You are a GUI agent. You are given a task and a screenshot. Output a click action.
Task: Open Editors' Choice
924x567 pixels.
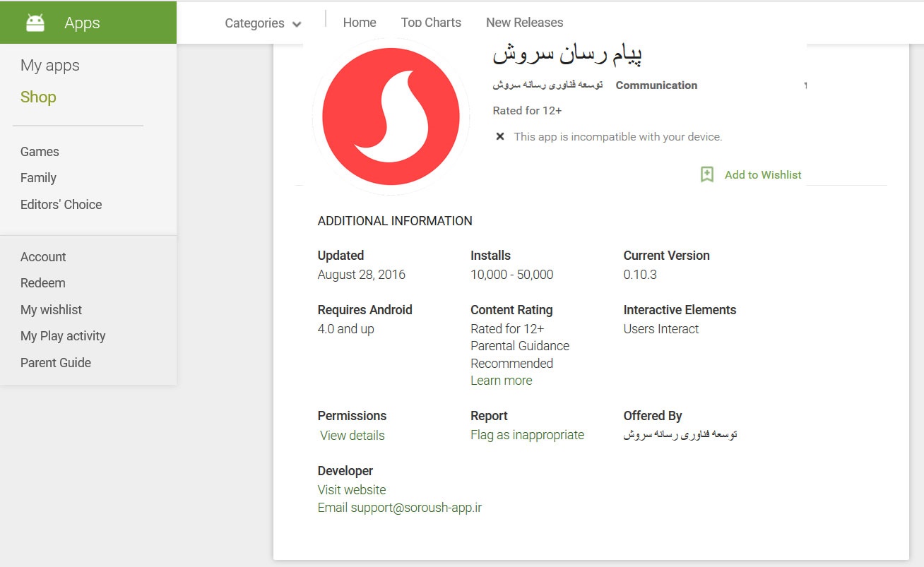(61, 205)
